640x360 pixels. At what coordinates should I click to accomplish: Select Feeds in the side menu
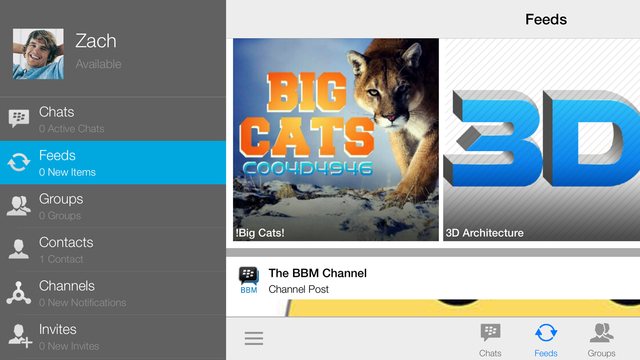pyautogui.click(x=113, y=162)
